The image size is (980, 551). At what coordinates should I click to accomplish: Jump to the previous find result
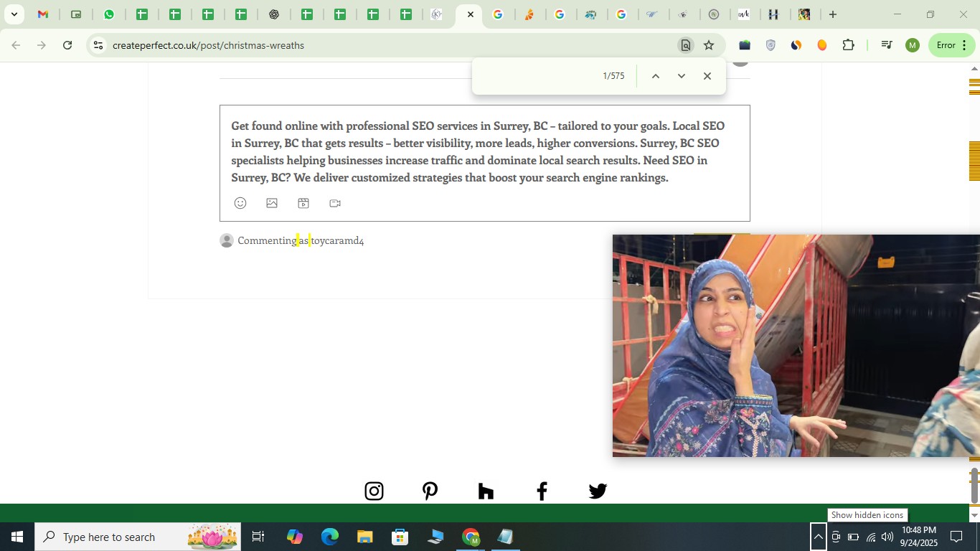(x=655, y=76)
